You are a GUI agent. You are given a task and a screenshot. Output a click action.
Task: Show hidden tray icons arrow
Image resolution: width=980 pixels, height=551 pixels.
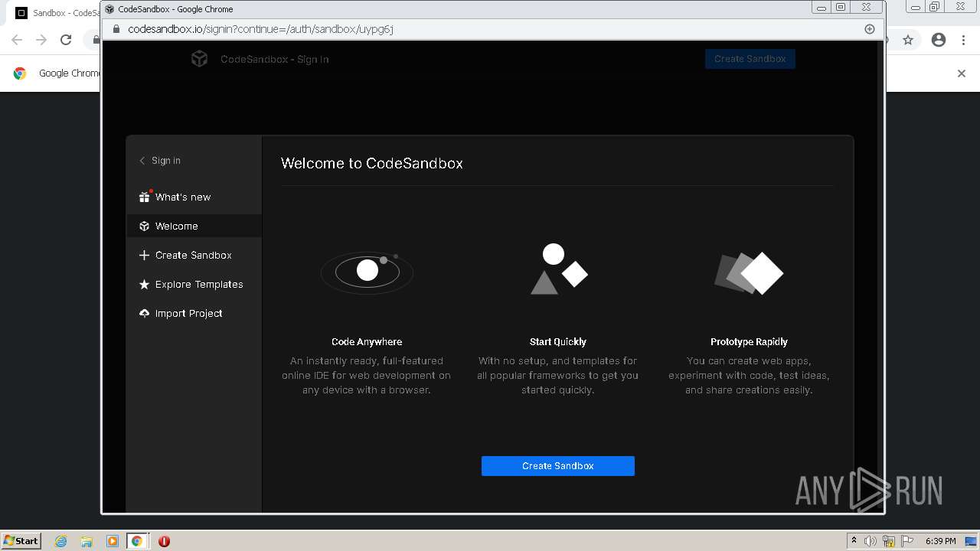pyautogui.click(x=854, y=541)
